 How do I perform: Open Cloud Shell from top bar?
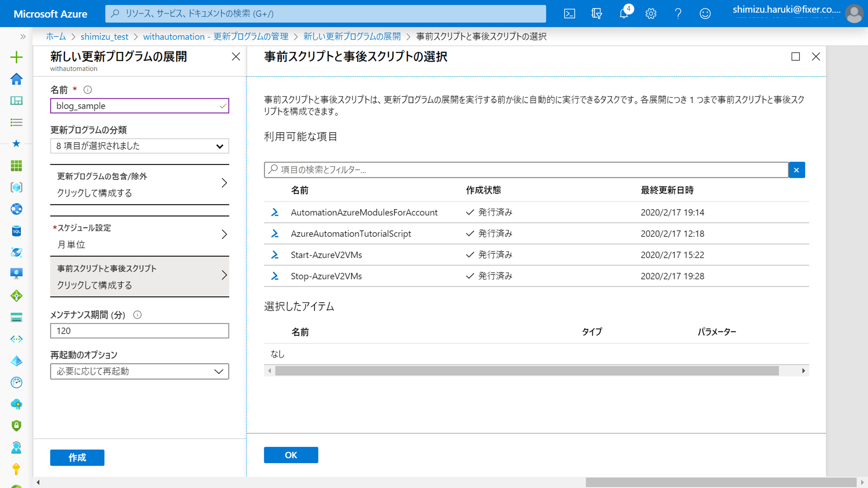point(569,13)
